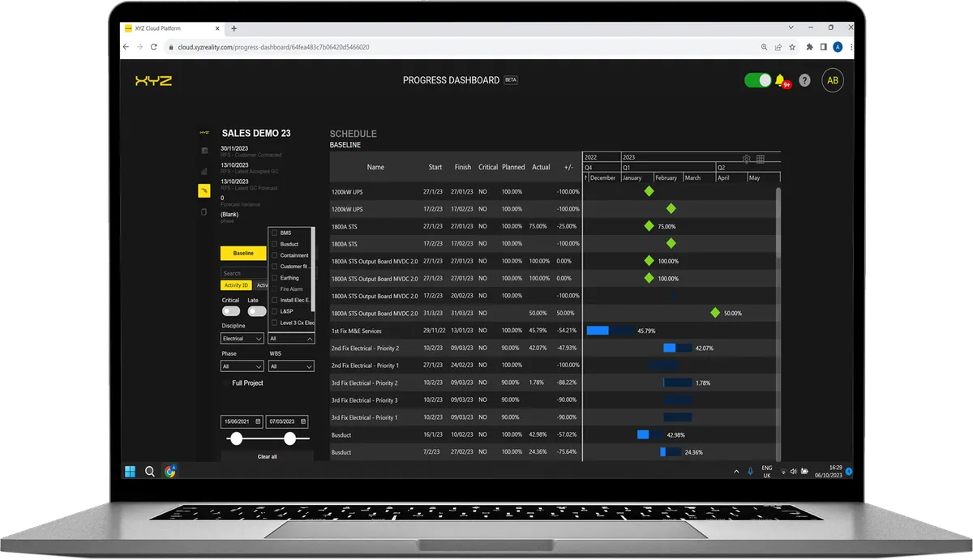The width and height of the screenshot is (973, 560).
Task: Open the Phase dropdown
Action: click(242, 366)
